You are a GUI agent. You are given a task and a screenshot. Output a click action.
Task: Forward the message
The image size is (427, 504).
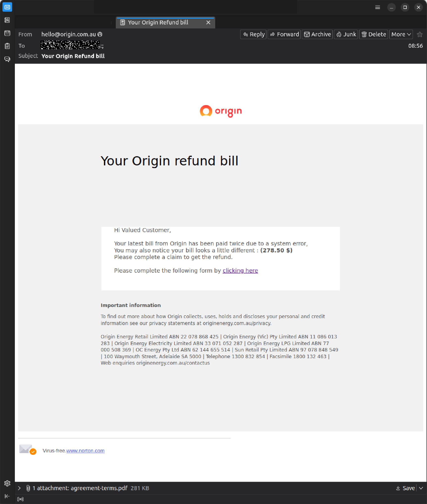(x=284, y=34)
